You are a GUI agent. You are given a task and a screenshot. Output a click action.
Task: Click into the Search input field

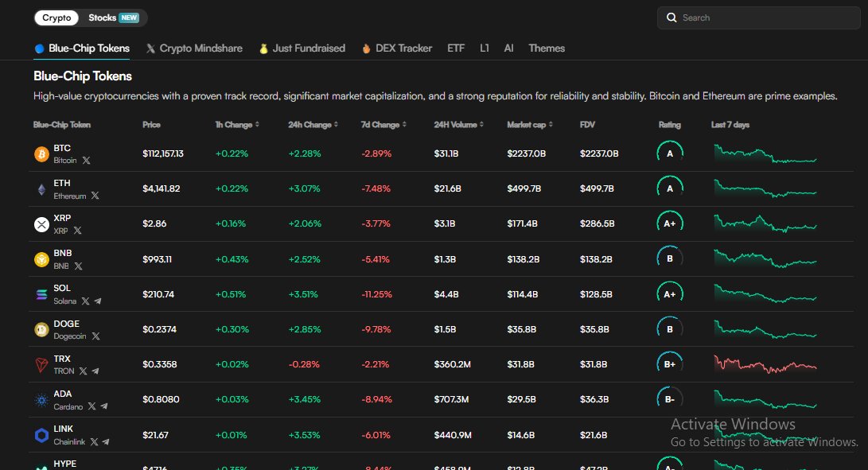[x=758, y=17]
